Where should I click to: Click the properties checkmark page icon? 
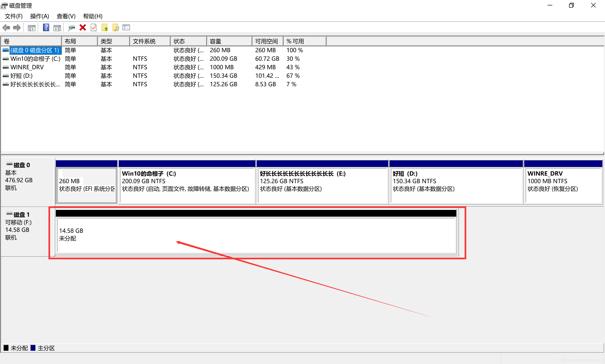(x=94, y=27)
